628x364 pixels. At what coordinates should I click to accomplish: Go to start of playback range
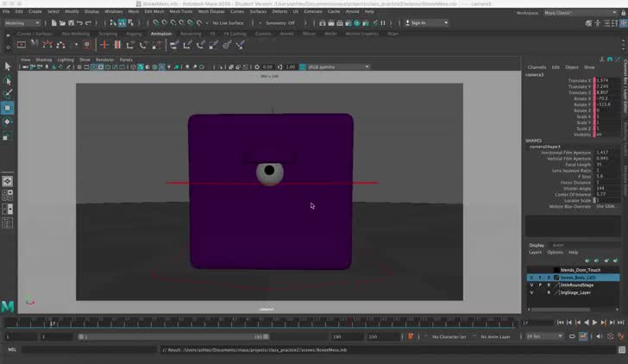click(561, 323)
